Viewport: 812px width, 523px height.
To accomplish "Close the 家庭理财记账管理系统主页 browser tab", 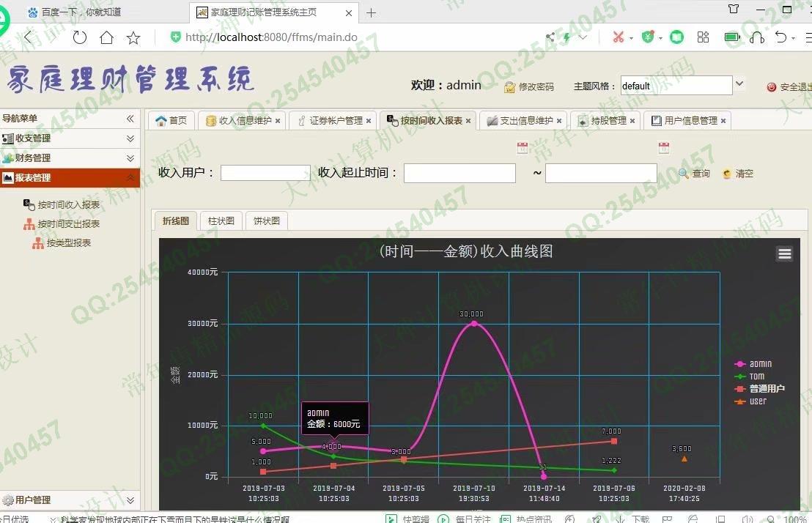I will 349,13.
